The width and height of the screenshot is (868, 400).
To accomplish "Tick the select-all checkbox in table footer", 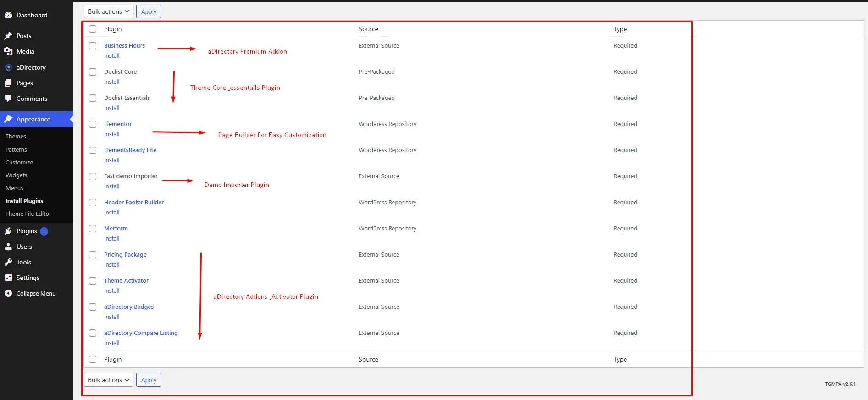I will (93, 359).
